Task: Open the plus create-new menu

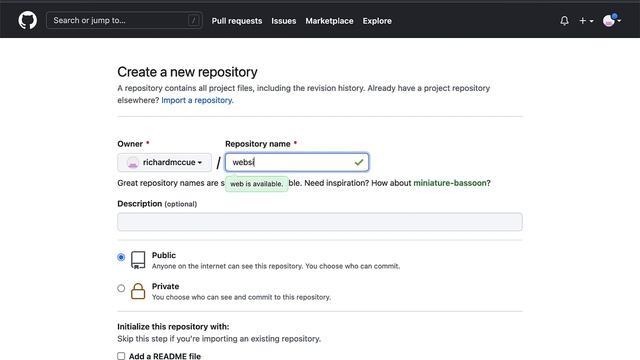Action: pyautogui.click(x=586, y=20)
